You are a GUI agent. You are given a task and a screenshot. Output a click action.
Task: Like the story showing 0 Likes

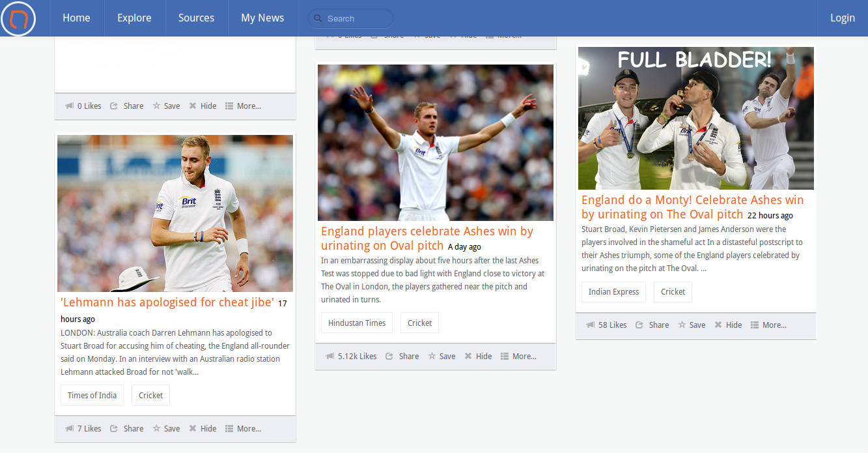click(x=83, y=106)
